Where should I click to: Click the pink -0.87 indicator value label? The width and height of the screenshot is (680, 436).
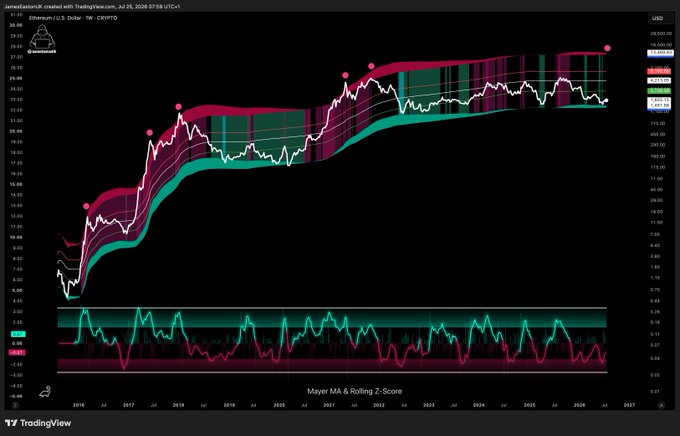click(17, 353)
